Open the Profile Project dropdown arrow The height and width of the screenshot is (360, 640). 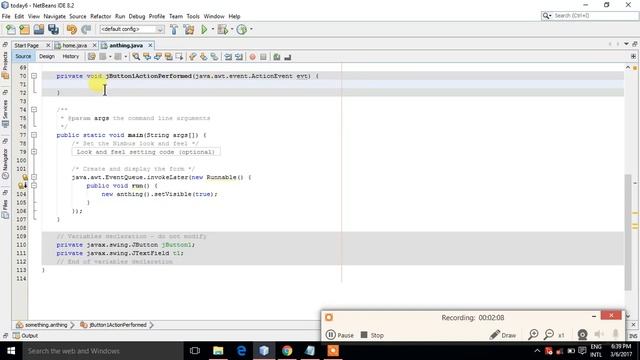(x=251, y=29)
